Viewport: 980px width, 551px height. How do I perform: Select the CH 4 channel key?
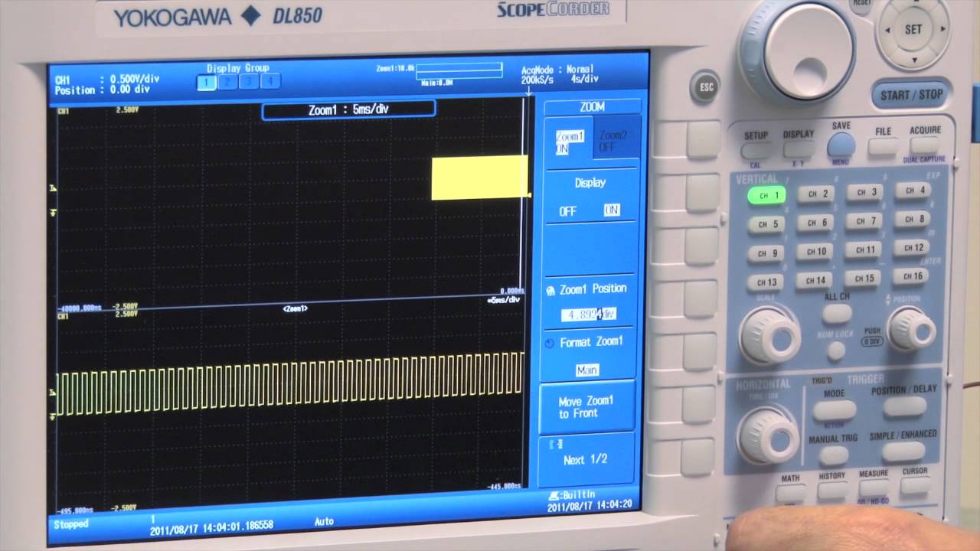click(x=913, y=191)
